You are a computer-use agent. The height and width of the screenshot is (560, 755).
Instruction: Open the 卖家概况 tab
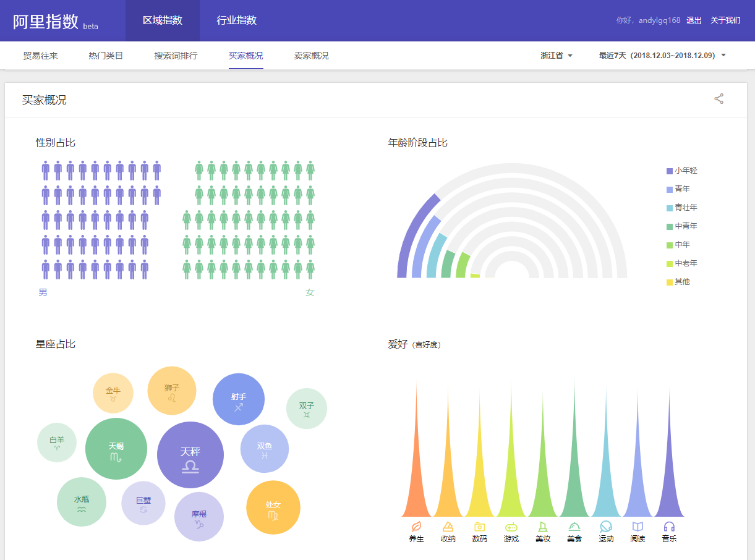311,56
